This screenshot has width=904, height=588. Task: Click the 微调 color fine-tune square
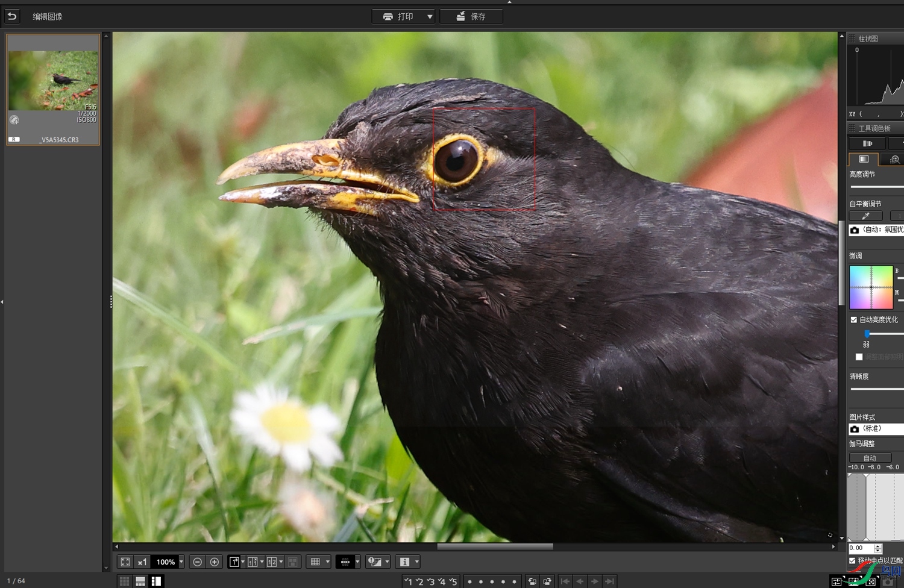tap(871, 287)
